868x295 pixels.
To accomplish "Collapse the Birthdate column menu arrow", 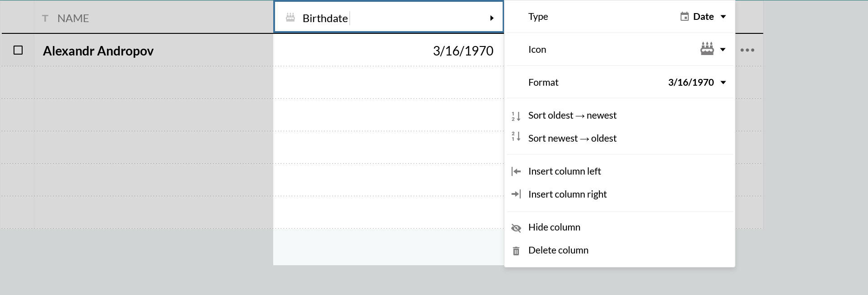I will 492,18.
